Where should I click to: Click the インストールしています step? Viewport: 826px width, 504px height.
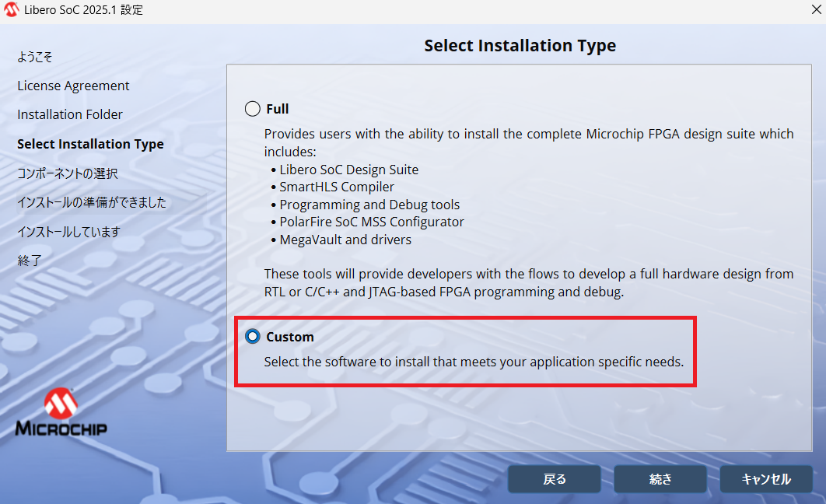pos(68,231)
